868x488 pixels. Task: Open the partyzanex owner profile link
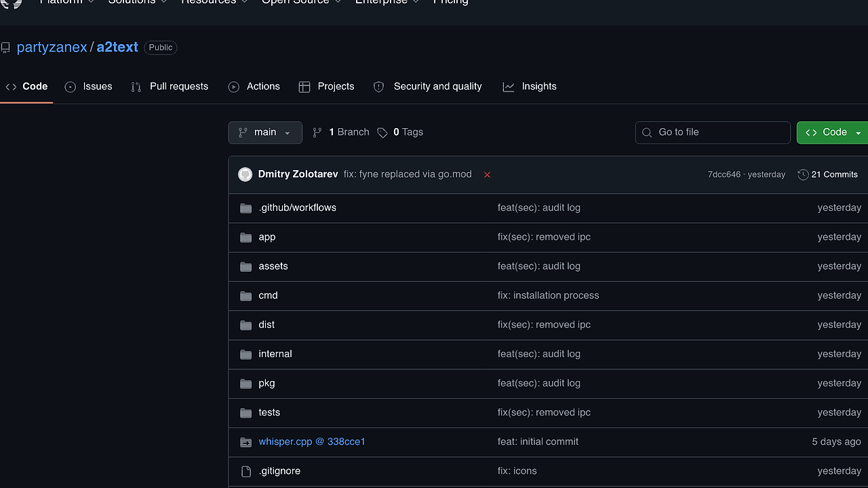pos(52,47)
